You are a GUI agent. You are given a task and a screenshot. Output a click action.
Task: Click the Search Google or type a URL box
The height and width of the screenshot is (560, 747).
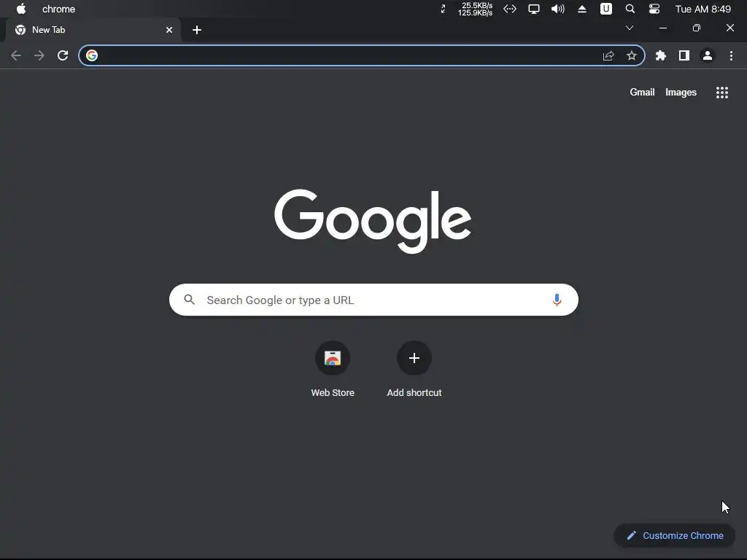(373, 300)
